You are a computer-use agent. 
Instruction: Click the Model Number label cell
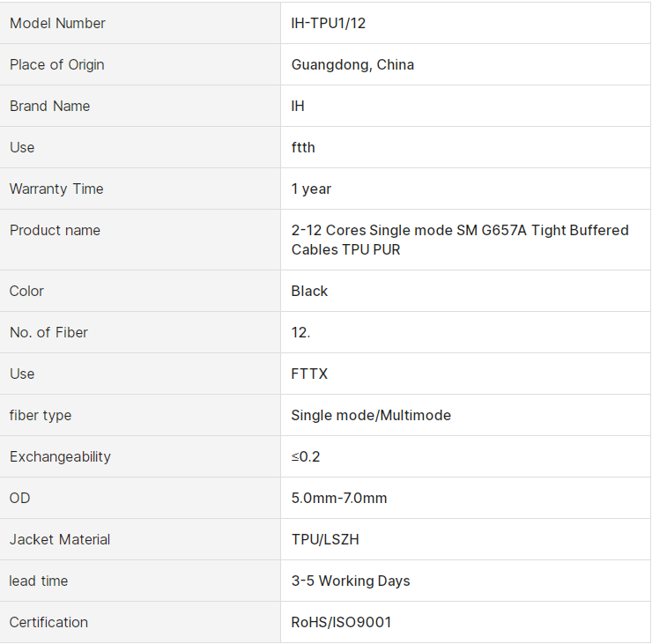tap(57, 24)
